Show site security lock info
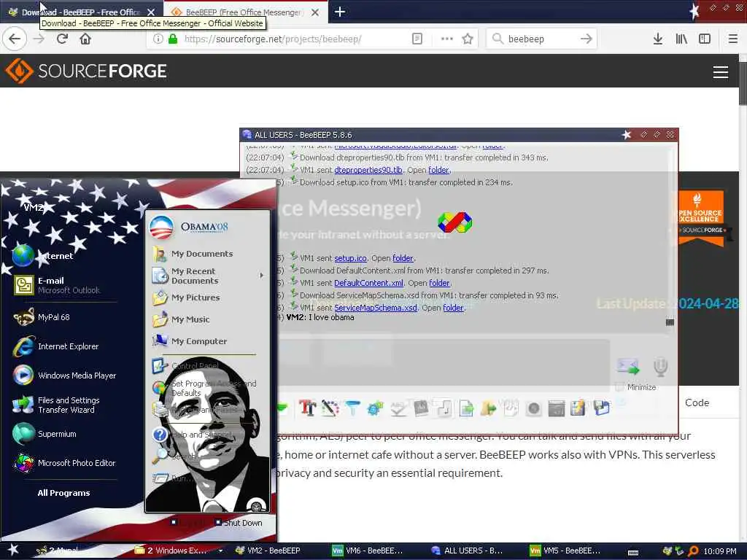747x560 pixels. tap(173, 39)
